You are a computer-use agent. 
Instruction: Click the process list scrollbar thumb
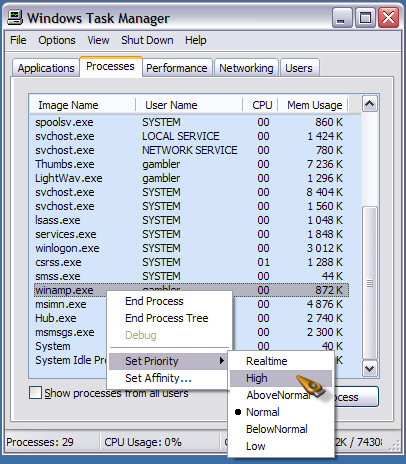369,283
